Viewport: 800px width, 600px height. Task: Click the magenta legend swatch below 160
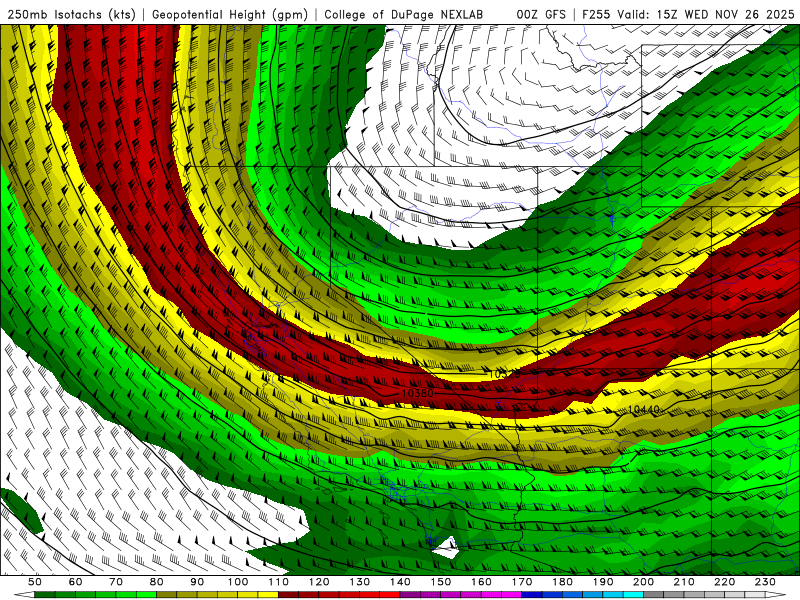pos(491,595)
